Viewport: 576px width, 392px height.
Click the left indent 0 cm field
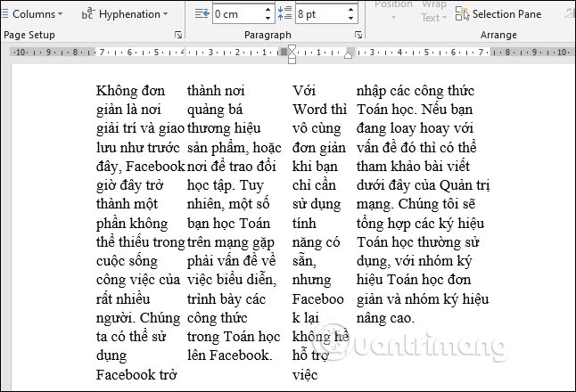point(238,14)
